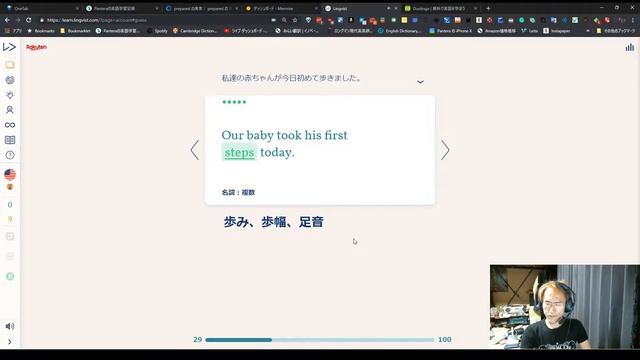Viewport: 640px width, 360px height.
Task: Click the five green progress dots
Action: click(x=234, y=102)
